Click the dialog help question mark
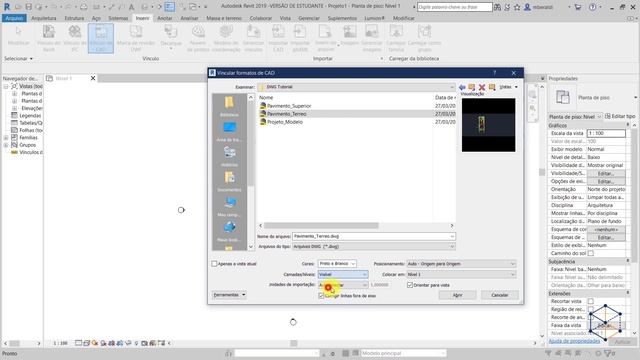The image size is (640, 360). pos(494,73)
